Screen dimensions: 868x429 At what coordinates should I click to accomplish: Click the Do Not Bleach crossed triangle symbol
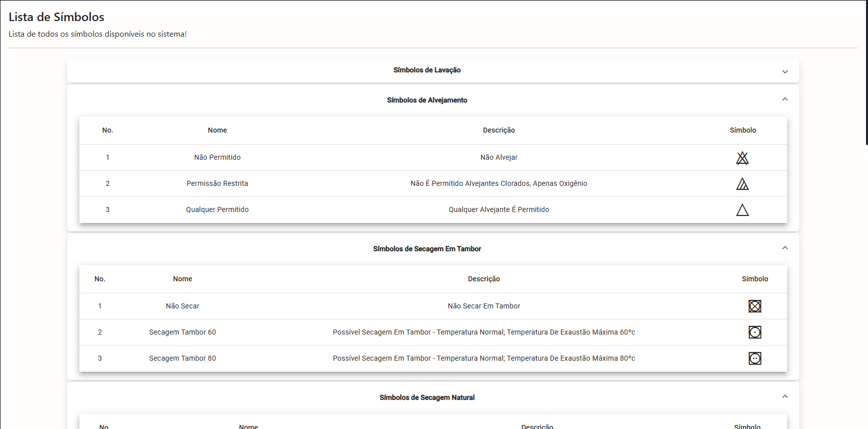tap(742, 158)
